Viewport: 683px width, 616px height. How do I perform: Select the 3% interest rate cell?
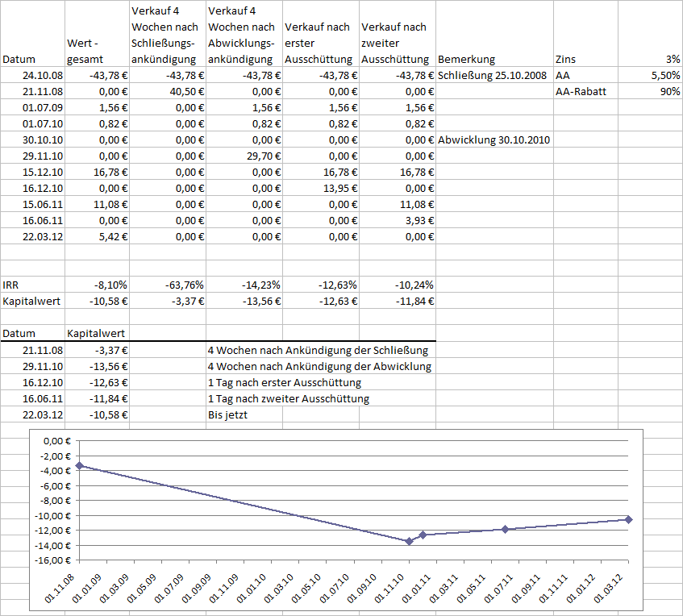point(650,34)
